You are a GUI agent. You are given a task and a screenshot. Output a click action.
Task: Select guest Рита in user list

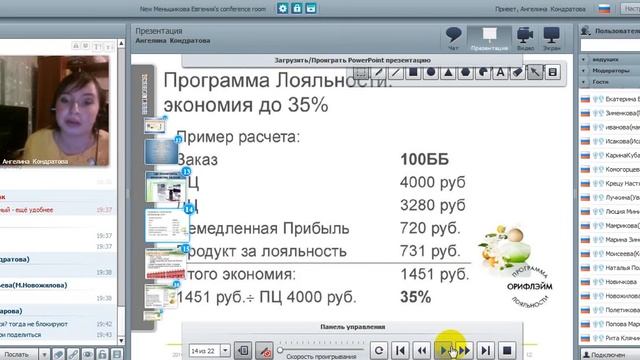(610, 338)
